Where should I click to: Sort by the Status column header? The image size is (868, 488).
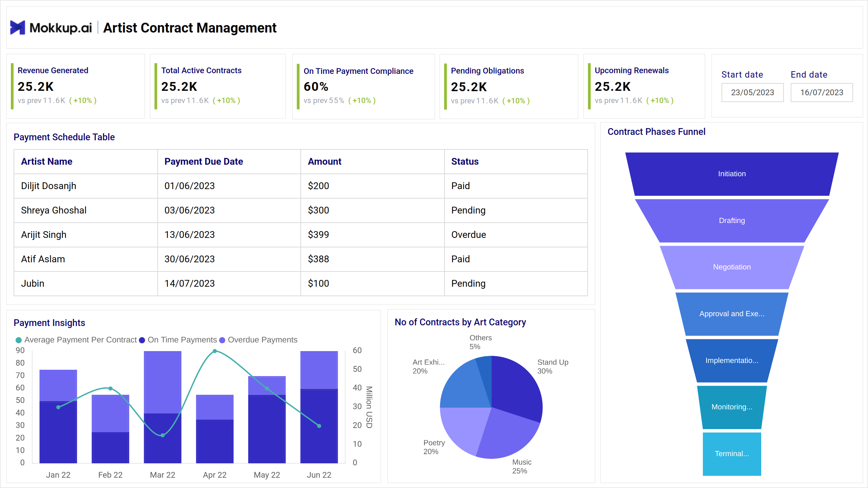click(x=516, y=162)
